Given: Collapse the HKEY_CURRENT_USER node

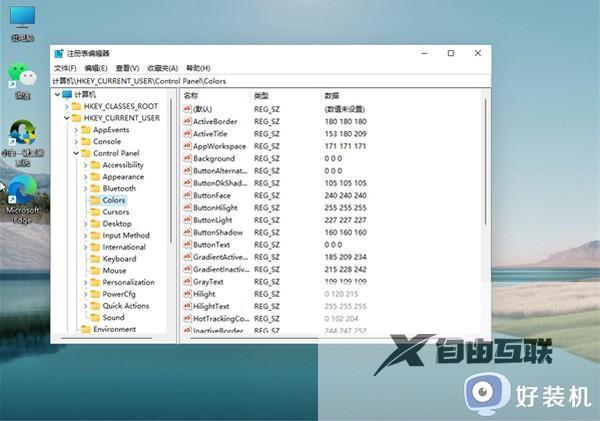Looking at the screenshot, I should pyautogui.click(x=67, y=118).
